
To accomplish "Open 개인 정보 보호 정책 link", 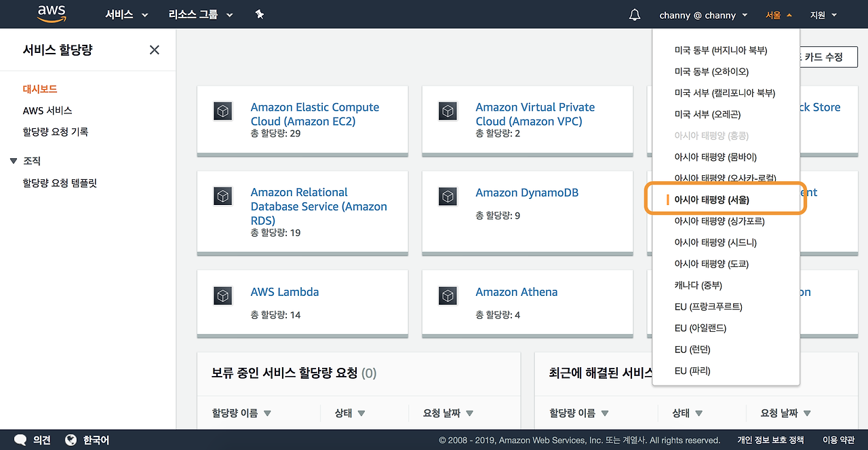I will click(x=770, y=440).
